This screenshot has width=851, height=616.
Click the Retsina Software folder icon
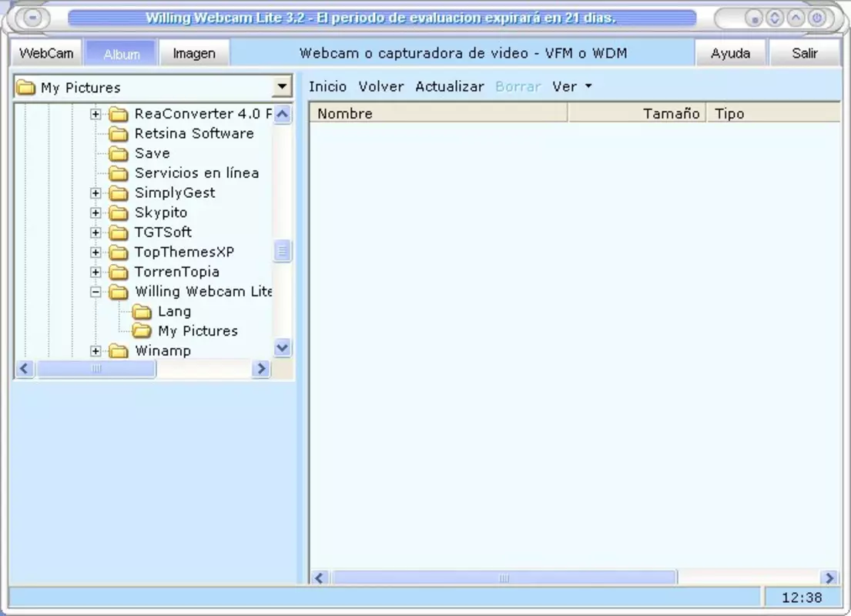pyautogui.click(x=119, y=133)
